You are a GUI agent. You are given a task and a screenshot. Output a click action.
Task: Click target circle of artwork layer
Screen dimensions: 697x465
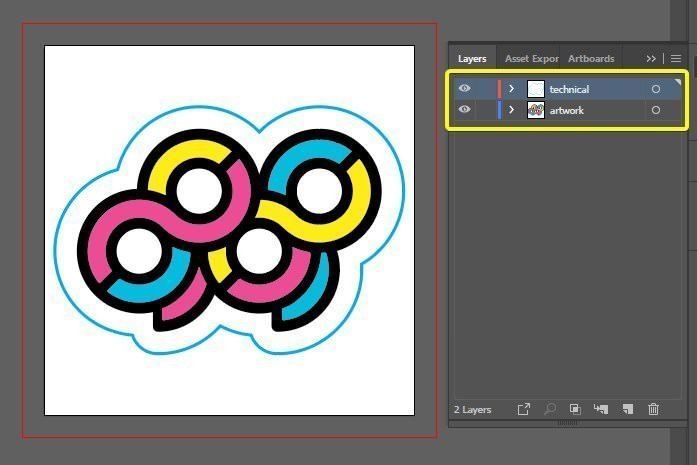[x=656, y=110]
